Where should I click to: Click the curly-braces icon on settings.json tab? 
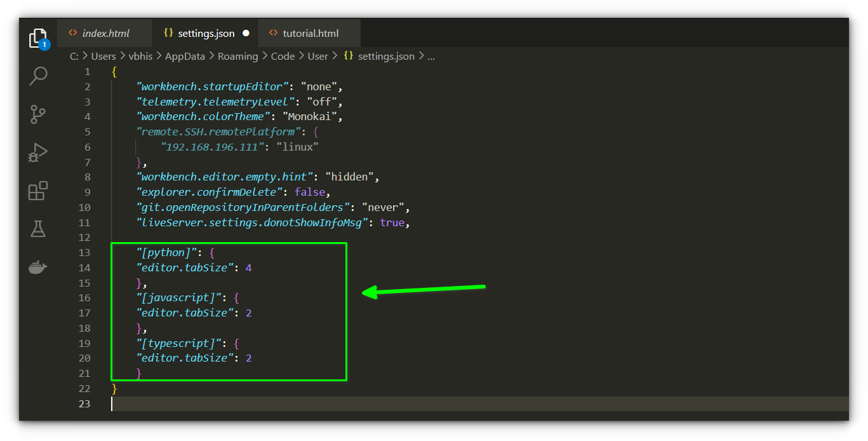click(168, 33)
